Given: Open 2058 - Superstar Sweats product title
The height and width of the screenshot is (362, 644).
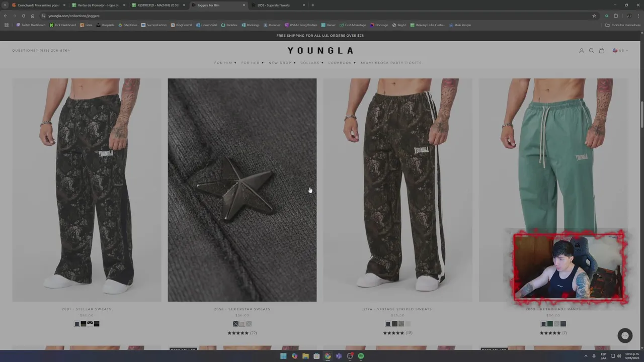Looking at the screenshot, I should point(242,309).
